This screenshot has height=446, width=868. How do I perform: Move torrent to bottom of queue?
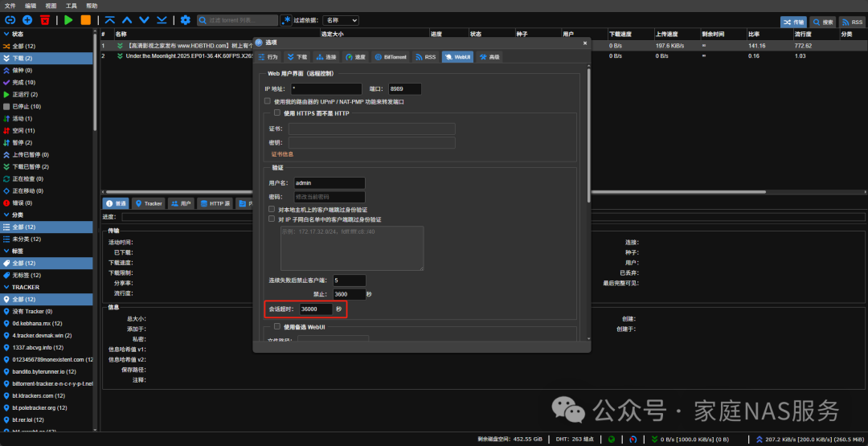(x=162, y=20)
